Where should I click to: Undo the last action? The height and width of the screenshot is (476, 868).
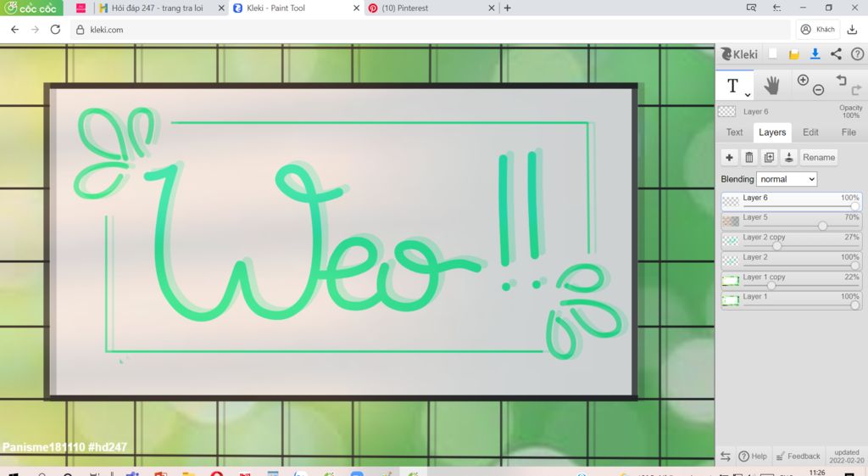click(842, 81)
